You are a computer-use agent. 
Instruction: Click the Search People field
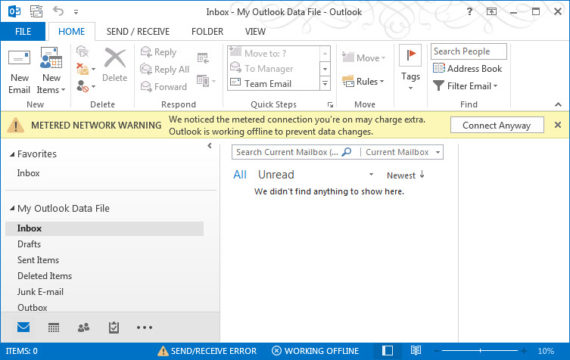coord(469,52)
